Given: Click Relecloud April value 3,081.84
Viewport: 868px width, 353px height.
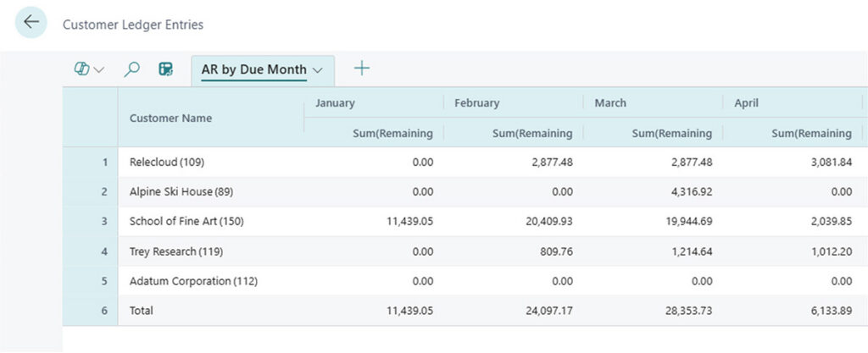Looking at the screenshot, I should click(832, 163).
